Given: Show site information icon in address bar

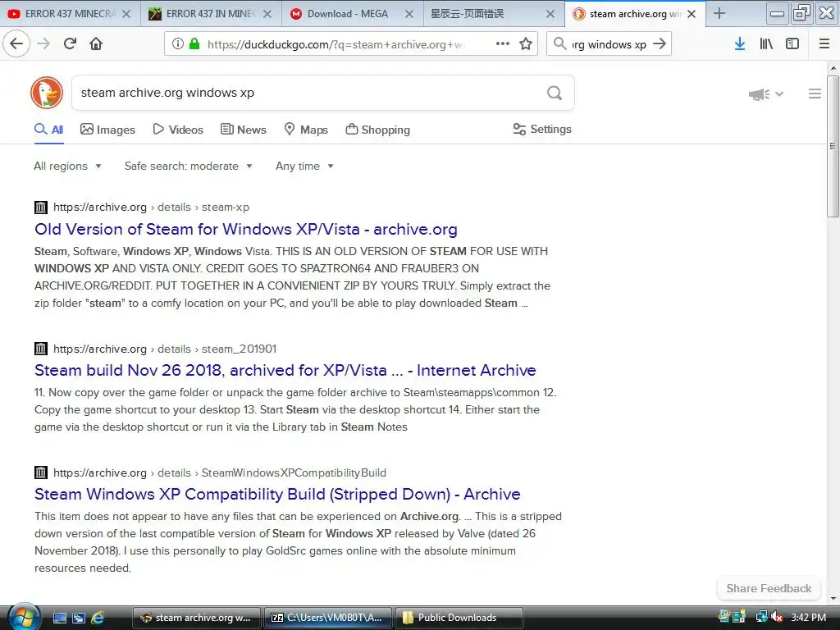Looking at the screenshot, I should [x=178, y=44].
